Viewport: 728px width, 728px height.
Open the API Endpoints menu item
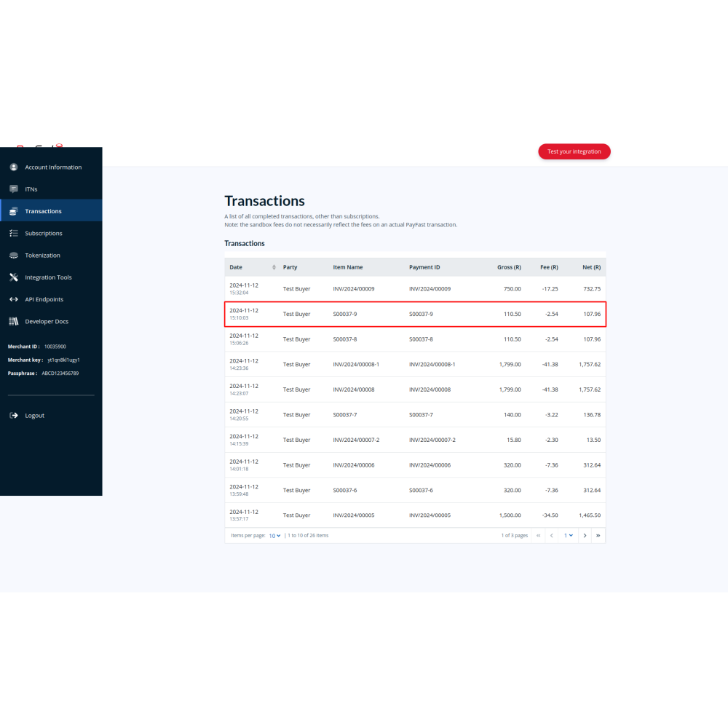click(51, 299)
